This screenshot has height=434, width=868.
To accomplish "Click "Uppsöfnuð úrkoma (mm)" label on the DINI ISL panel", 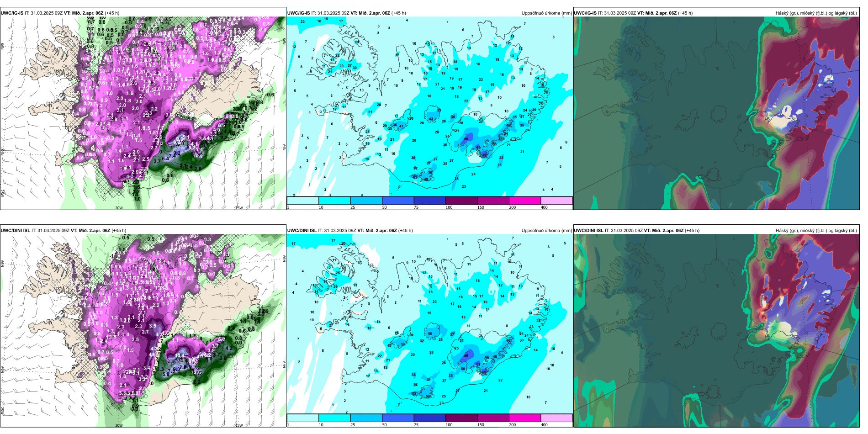I will [x=546, y=231].
